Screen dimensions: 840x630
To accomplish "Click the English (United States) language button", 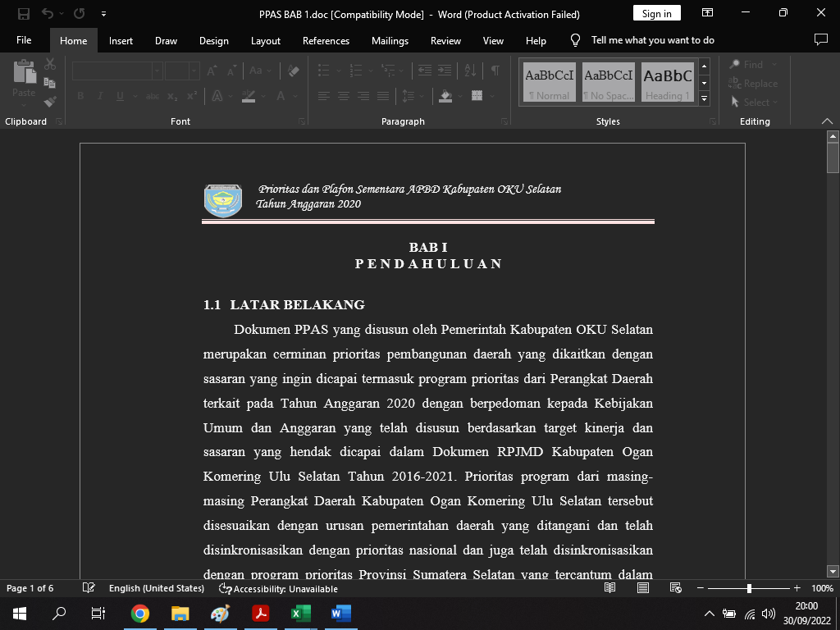I will [156, 588].
